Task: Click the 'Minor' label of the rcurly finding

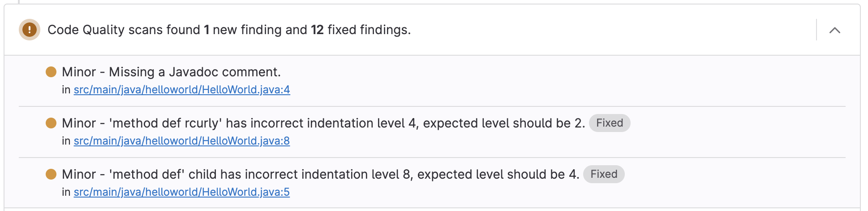Action: 79,123
